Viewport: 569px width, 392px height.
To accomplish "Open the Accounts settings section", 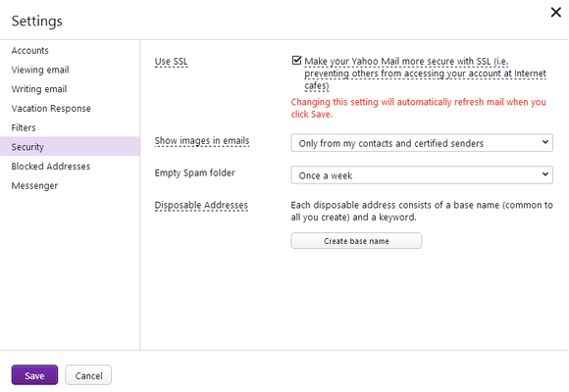I will click(x=29, y=50).
